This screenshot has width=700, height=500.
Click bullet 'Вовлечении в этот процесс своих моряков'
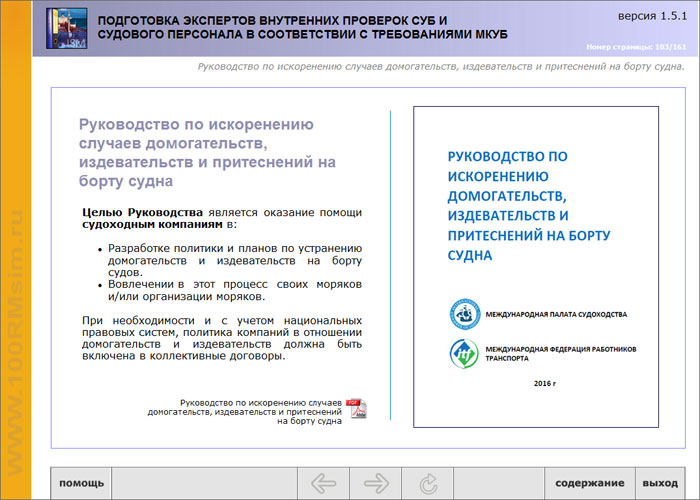pos(235,290)
